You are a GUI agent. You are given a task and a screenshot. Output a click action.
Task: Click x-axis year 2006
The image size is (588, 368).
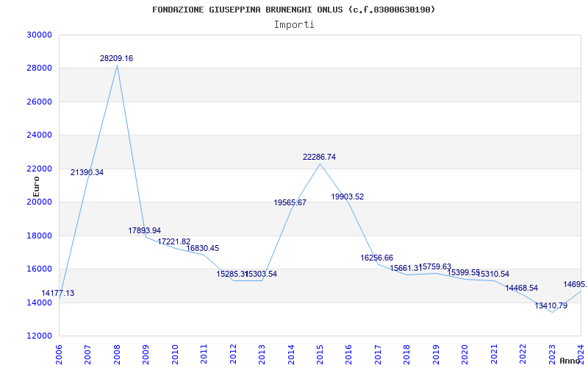click(x=59, y=355)
